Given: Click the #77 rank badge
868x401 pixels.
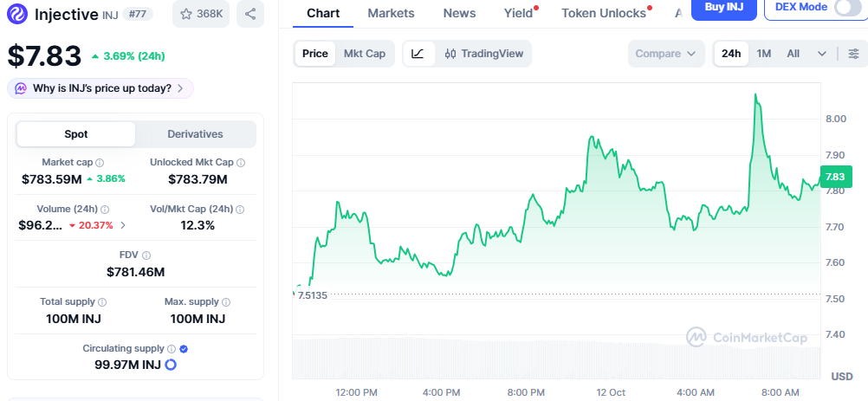Looking at the screenshot, I should click(x=137, y=14).
